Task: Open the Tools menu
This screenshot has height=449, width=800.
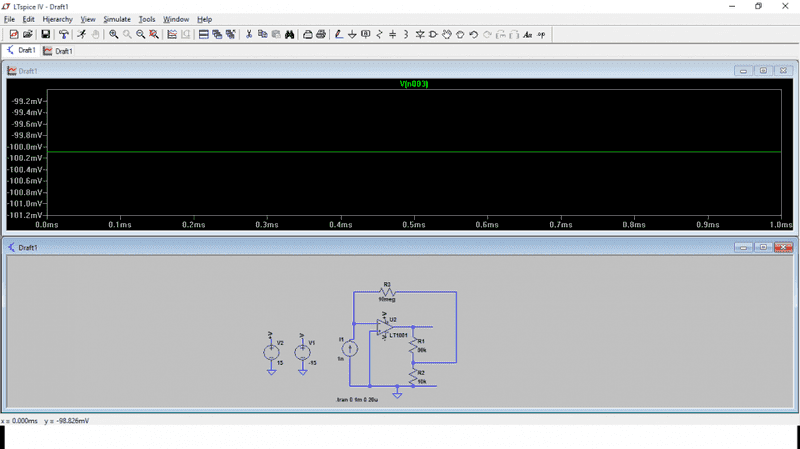Action: click(147, 19)
